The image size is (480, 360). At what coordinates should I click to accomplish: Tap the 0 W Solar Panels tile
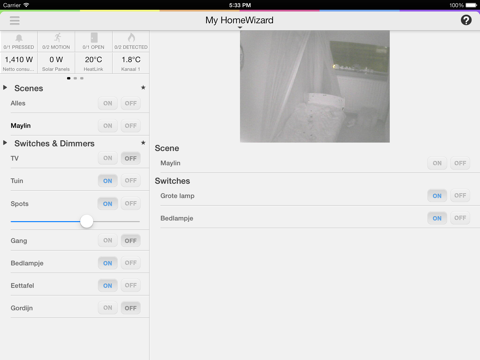pos(56,63)
